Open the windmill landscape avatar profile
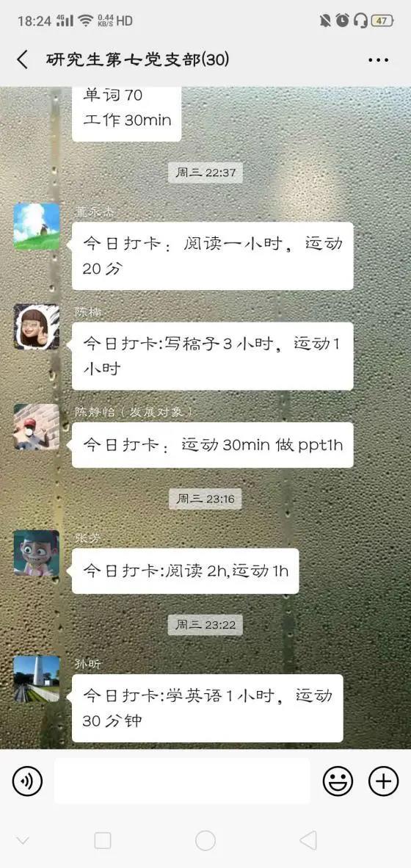411x868 pixels. tap(37, 226)
